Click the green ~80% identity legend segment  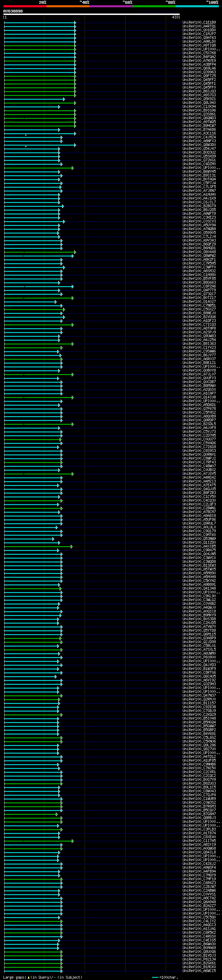154,6
